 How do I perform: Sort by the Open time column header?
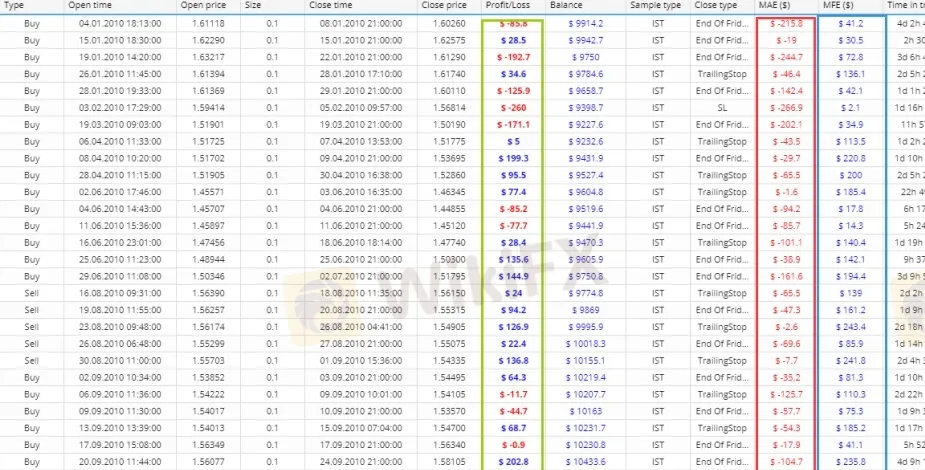pyautogui.click(x=90, y=5)
